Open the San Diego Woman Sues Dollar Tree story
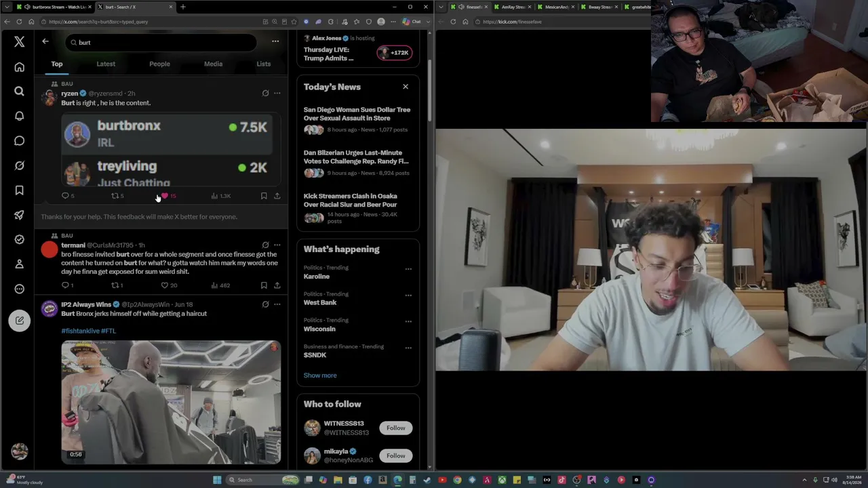This screenshot has width=868, height=488. click(357, 119)
